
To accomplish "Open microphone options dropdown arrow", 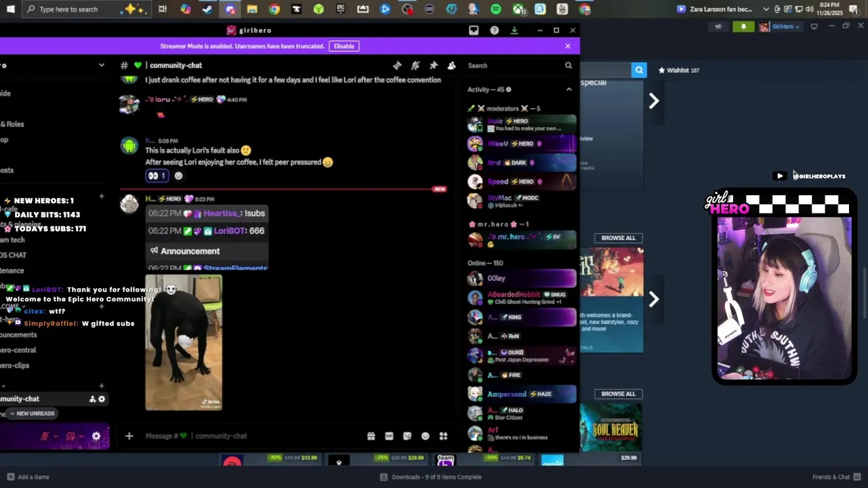I will 56,436.
